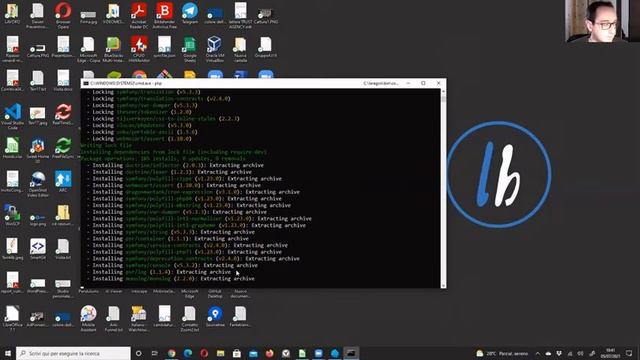The image size is (640, 360).
Task: Open the ARC desktop shortcut
Action: coord(63,181)
